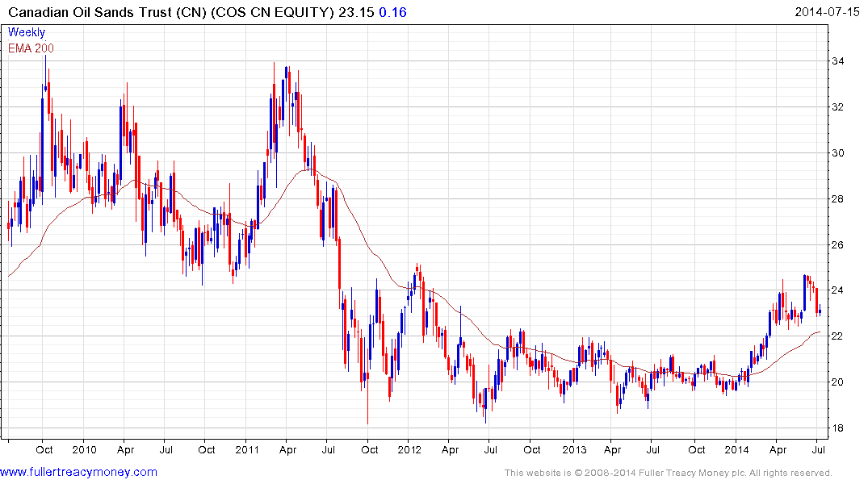The width and height of the screenshot is (868, 484).
Task: Click the '2013' year label on time axis
Action: pos(574,450)
